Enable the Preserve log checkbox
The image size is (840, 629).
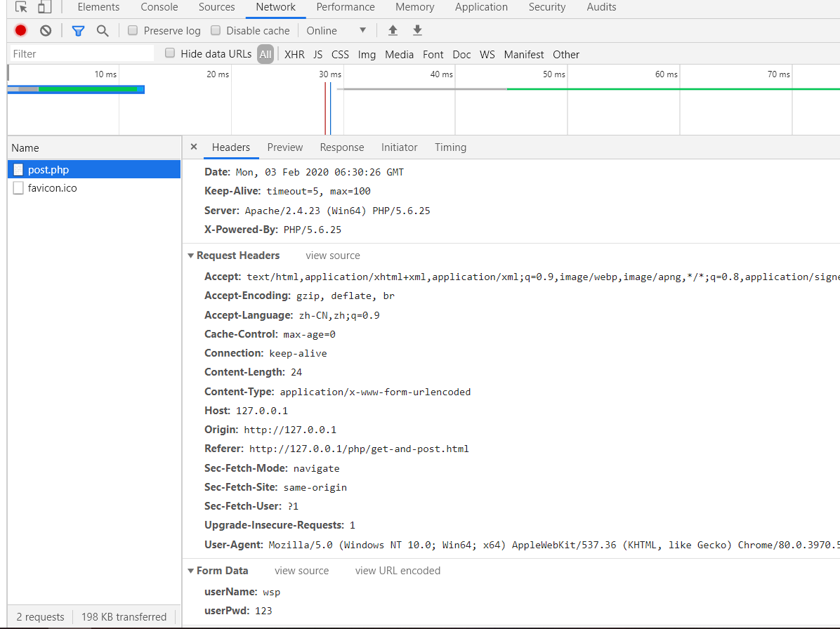(133, 30)
